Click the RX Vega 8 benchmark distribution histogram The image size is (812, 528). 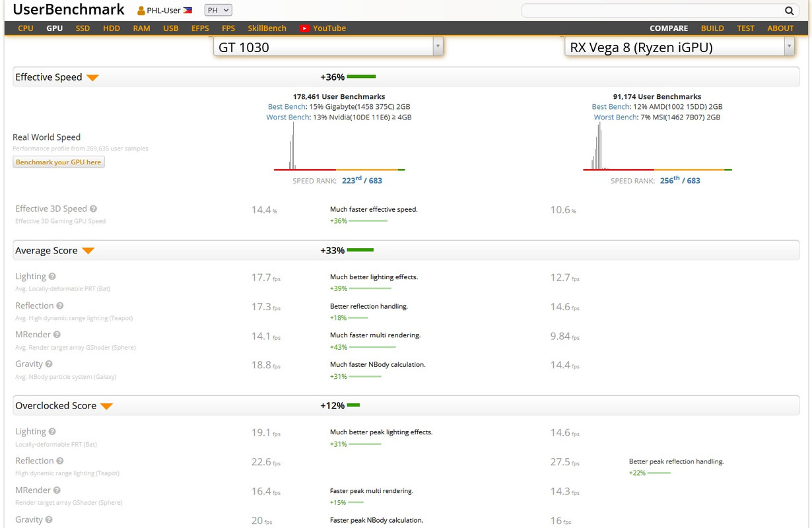pos(658,147)
